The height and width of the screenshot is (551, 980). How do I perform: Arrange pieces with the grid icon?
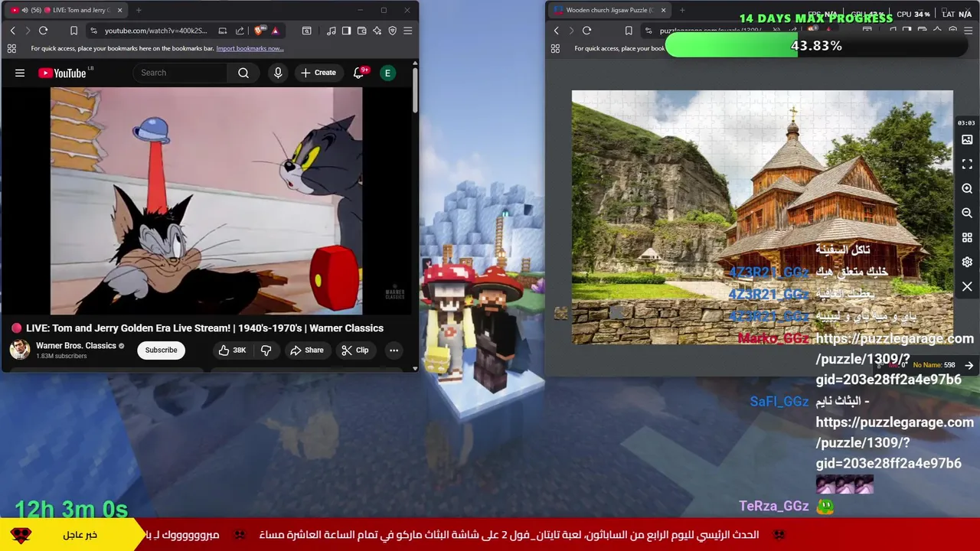(967, 238)
